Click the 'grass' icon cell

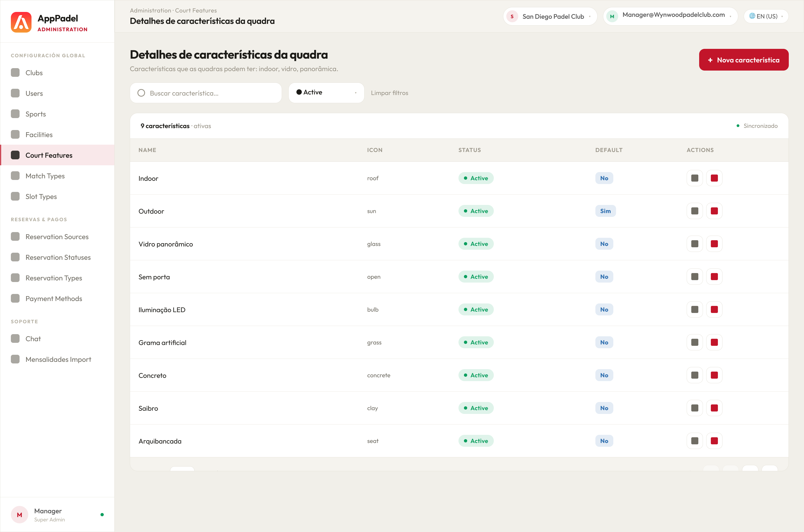(374, 343)
